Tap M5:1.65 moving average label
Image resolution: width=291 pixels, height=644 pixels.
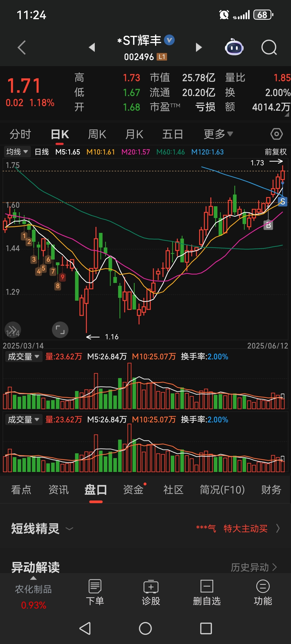68,152
